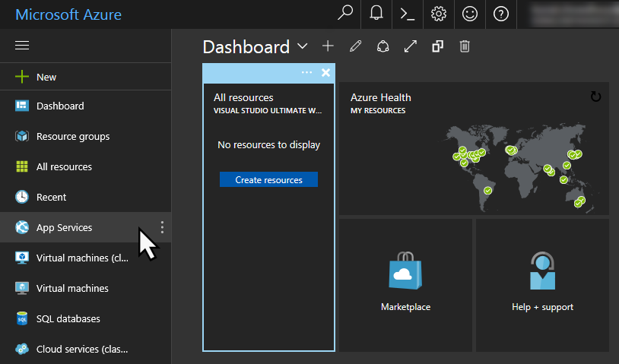Image resolution: width=619 pixels, height=364 pixels.
Task: Click the Azure Health world map
Action: pyautogui.click(x=519, y=168)
